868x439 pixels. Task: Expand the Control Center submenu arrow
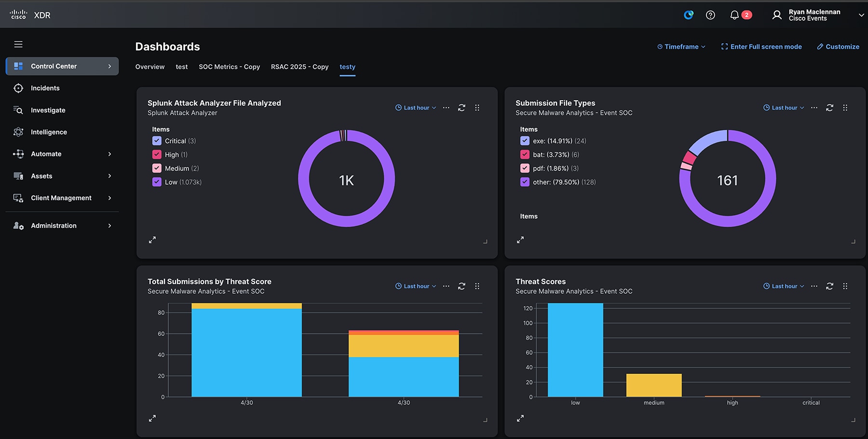tap(109, 66)
